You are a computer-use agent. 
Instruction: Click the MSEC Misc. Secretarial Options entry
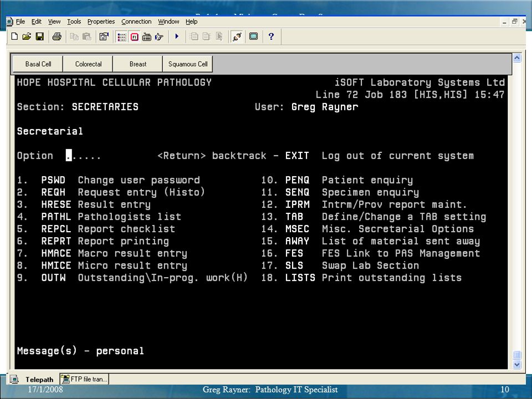click(x=367, y=229)
